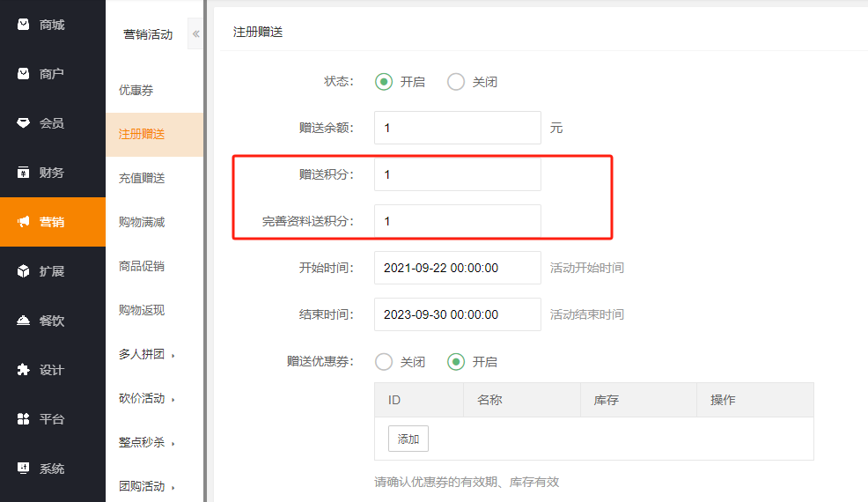This screenshot has width=868, height=502.
Task: Select 开启 radio for 状态
Action: click(383, 82)
